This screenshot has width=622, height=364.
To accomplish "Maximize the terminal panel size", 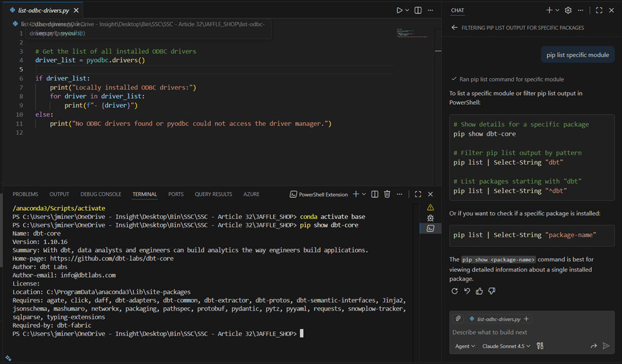I will [418, 194].
